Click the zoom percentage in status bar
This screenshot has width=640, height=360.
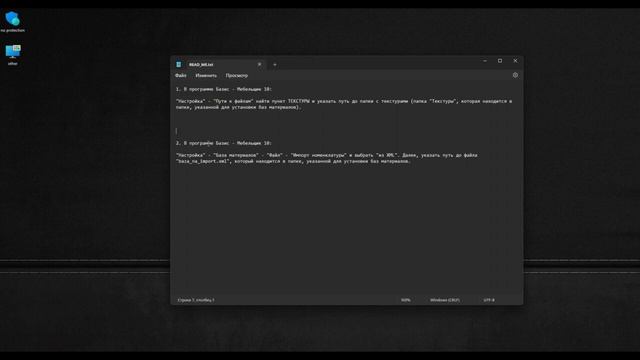(406, 300)
